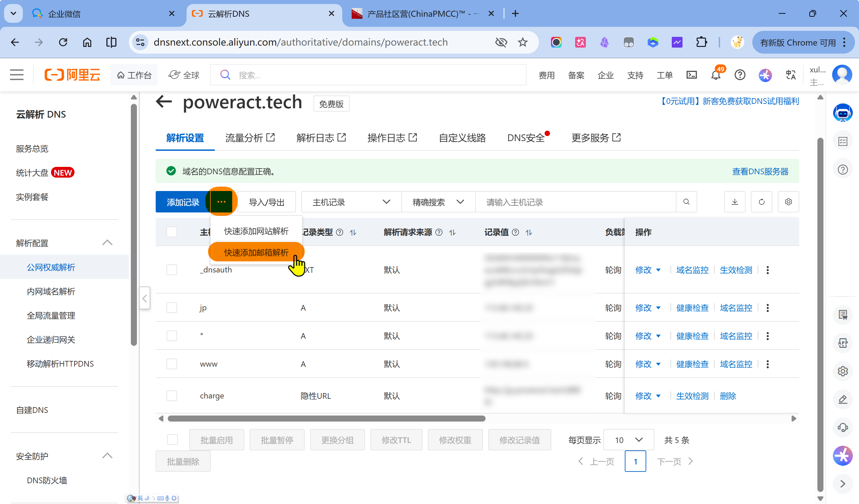
Task: Click the back arrow beside poweract.tech
Action: [164, 102]
